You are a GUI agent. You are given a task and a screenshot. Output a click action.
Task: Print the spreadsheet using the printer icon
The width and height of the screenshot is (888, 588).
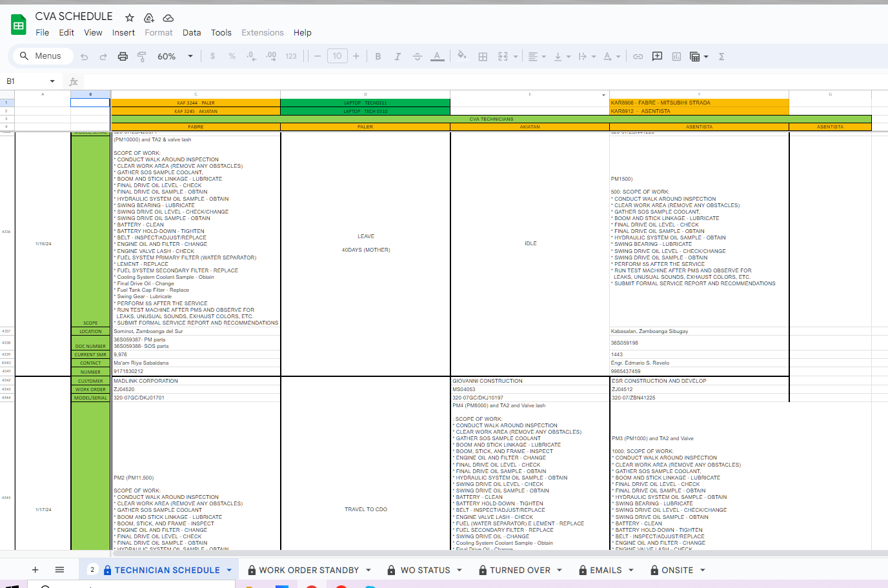tap(123, 57)
